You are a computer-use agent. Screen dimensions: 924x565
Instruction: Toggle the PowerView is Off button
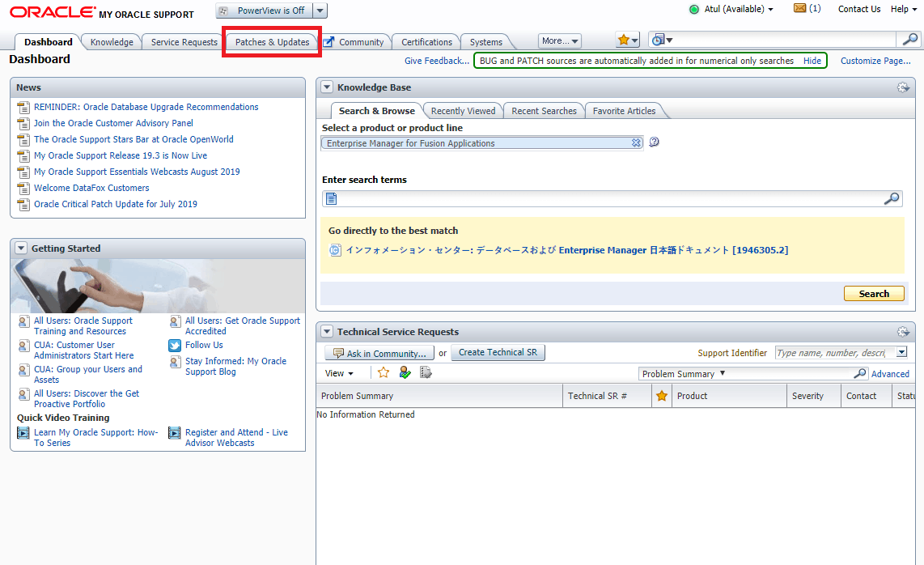tap(265, 11)
